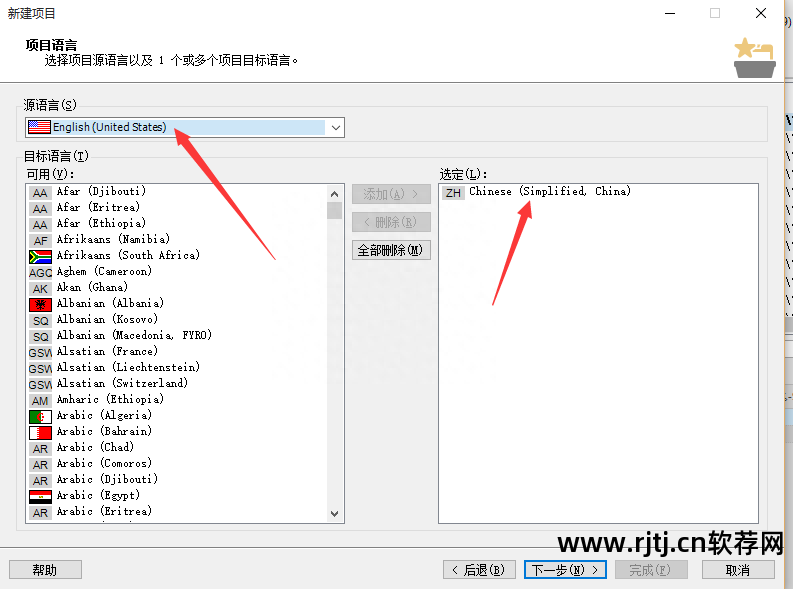The image size is (793, 589).
Task: Select Albanian (Kosovo) language row
Action: point(177,320)
